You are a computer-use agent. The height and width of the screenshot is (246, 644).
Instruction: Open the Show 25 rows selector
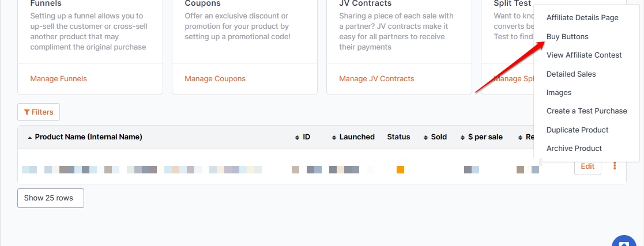[51, 198]
